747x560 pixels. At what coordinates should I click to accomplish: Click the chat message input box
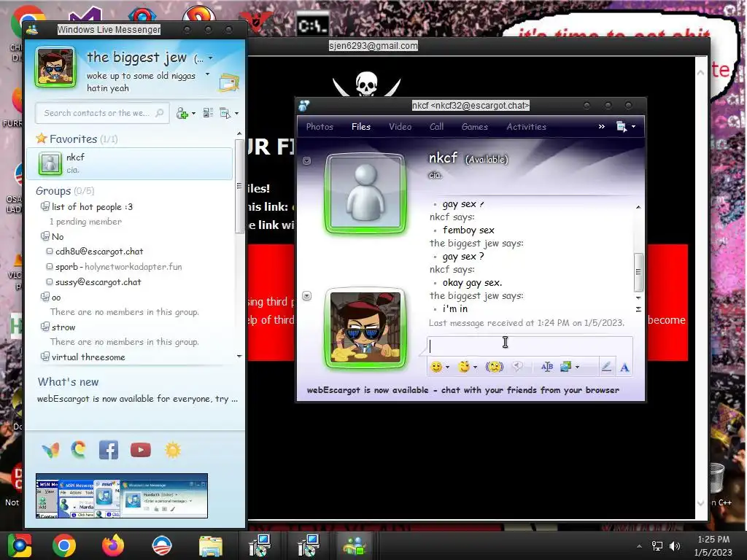pos(530,346)
